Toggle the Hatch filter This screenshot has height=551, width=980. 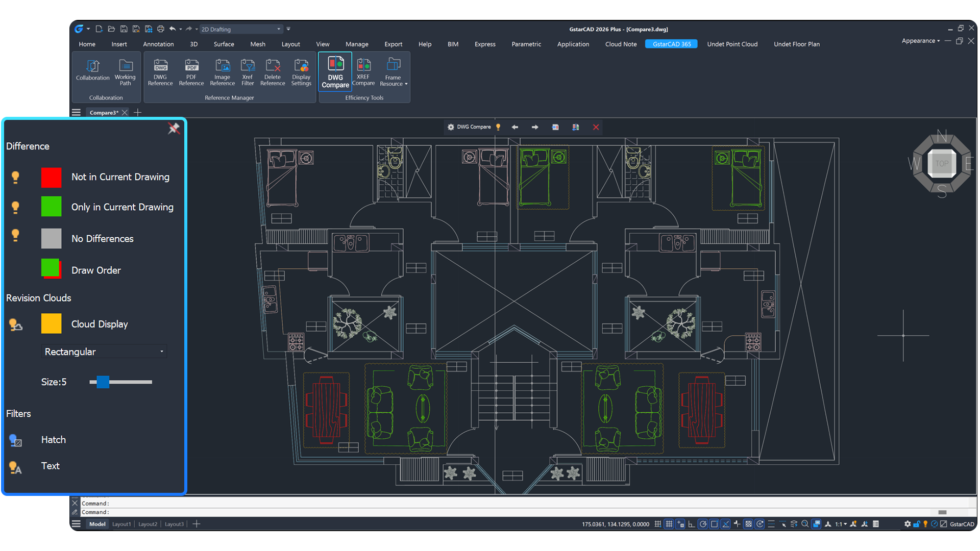16,440
